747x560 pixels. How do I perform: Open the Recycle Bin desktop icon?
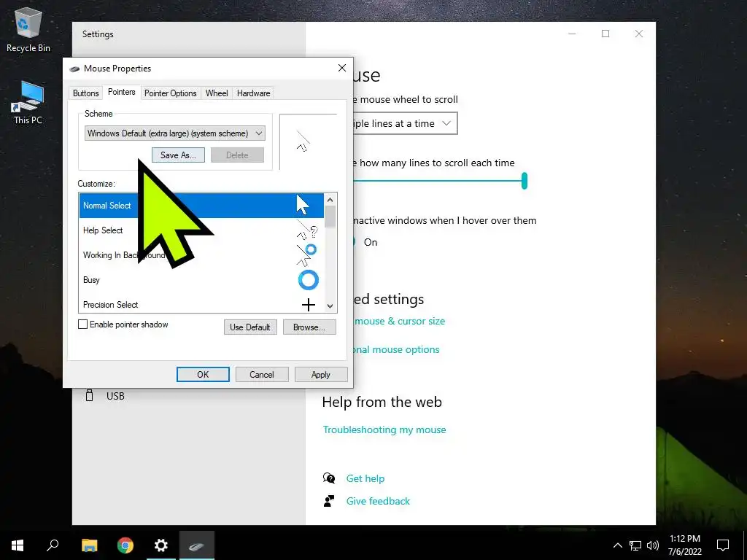28,30
